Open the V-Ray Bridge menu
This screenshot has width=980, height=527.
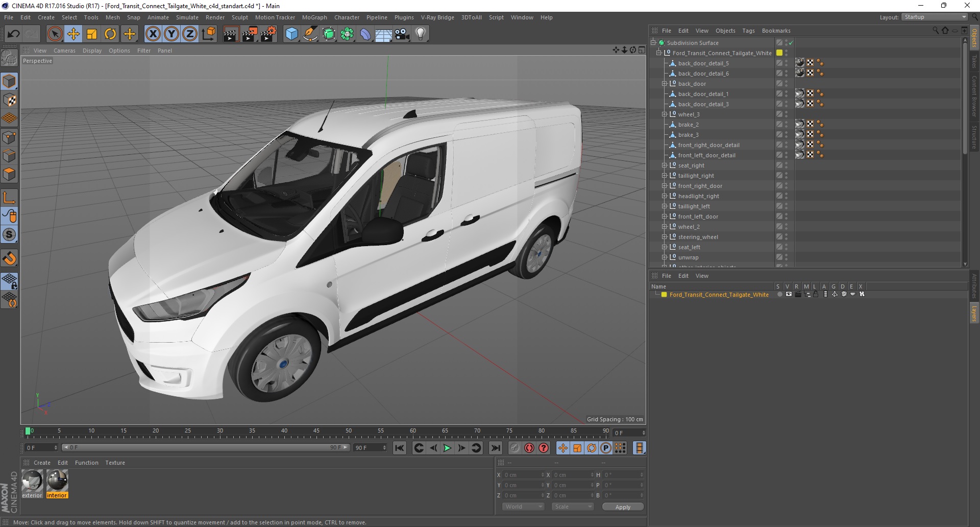pyautogui.click(x=437, y=17)
